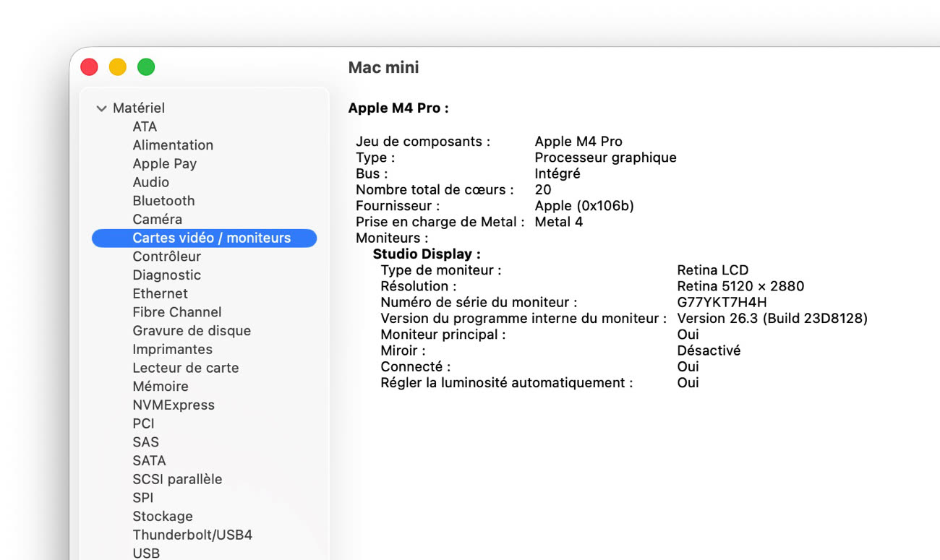Close the window with red button
Viewport: 940px width, 560px height.
click(x=89, y=67)
